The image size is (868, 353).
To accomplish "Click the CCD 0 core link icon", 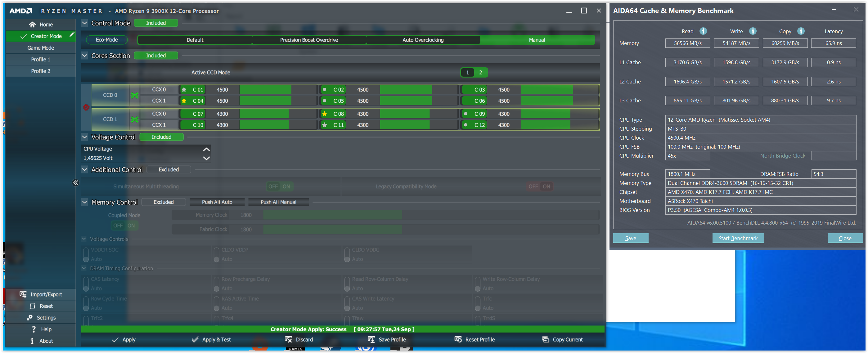I will [134, 95].
